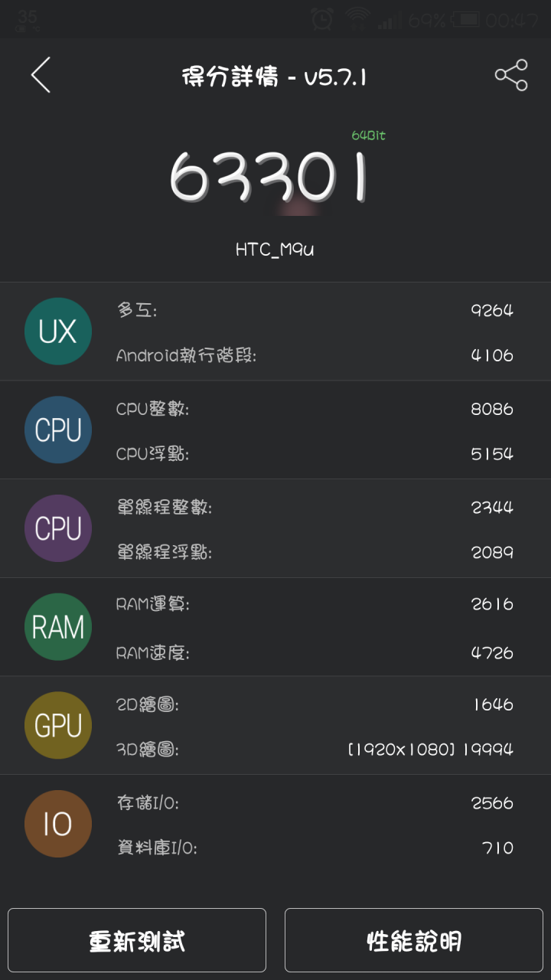Tap the score value 2616
The height and width of the screenshot is (980, 551).
[x=492, y=604]
